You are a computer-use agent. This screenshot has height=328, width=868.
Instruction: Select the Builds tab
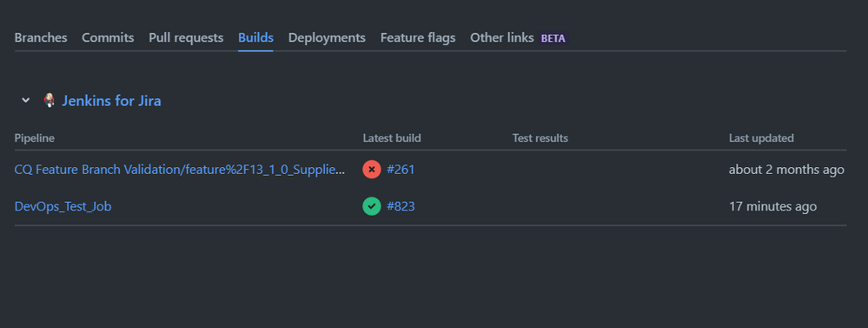(255, 37)
